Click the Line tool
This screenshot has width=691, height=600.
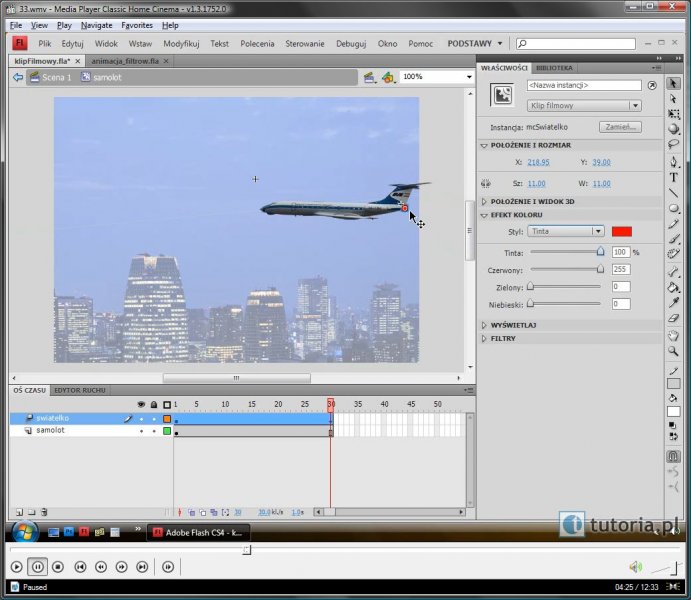(x=674, y=193)
